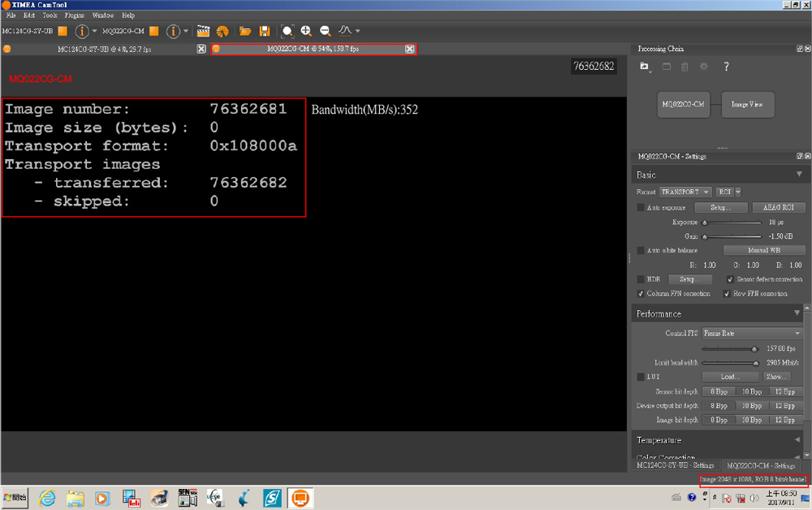
Task: Switch to MC124CG-SY-UB - Settings tab
Action: coord(676,465)
